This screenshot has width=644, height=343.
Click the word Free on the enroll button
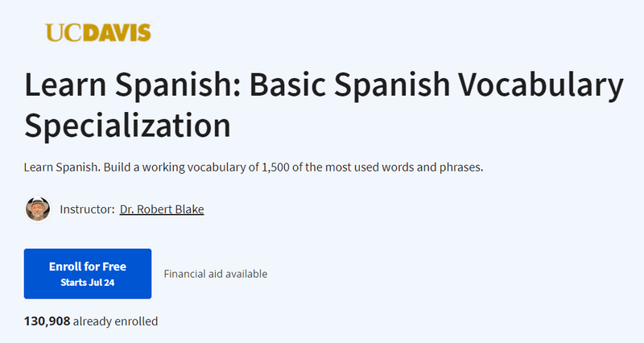[x=114, y=267]
